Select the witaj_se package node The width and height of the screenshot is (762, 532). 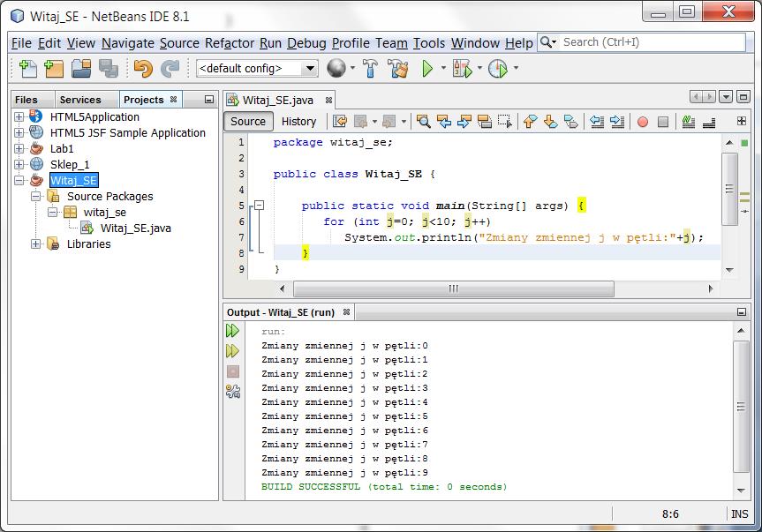[104, 212]
